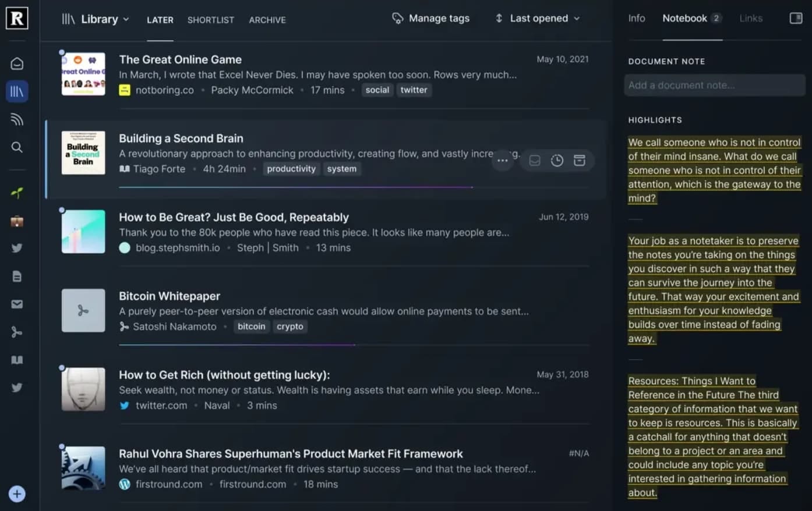
Task: Open Search from the sidebar magnifier icon
Action: 17,147
